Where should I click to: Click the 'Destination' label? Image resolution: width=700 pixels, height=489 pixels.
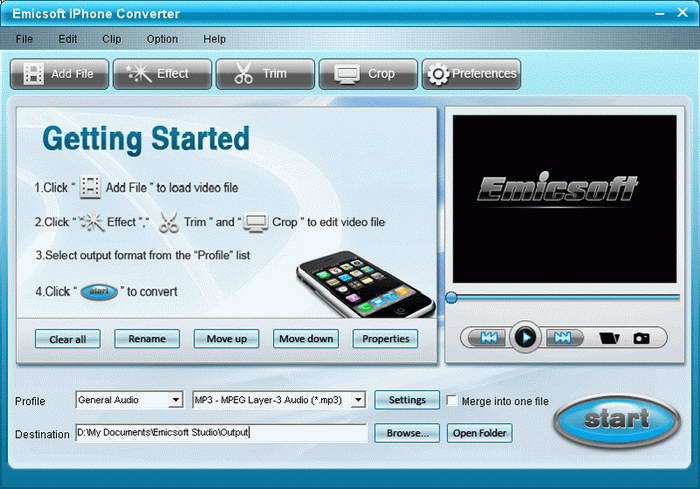tap(42, 434)
